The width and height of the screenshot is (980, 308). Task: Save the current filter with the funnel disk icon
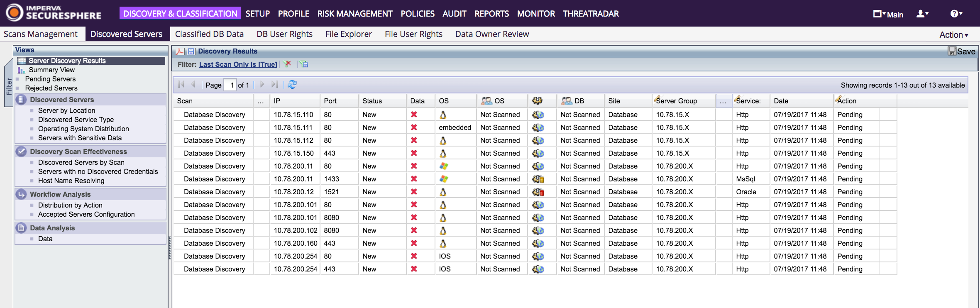tap(304, 64)
